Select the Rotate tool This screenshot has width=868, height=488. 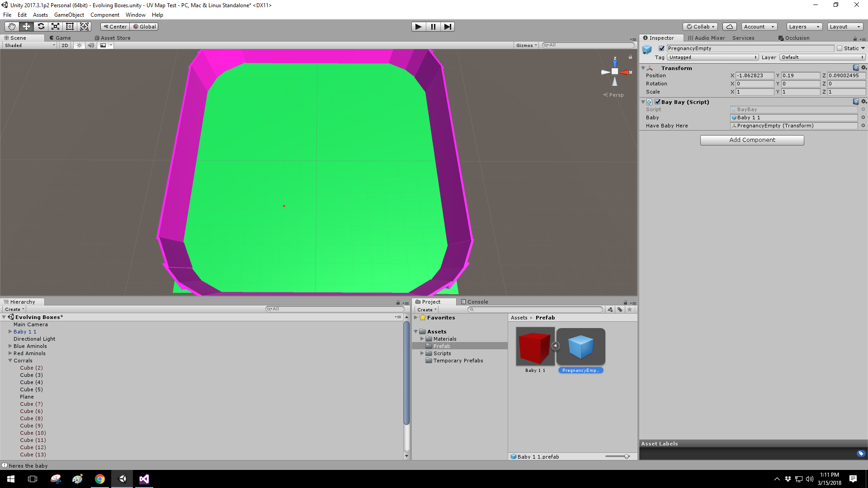tap(41, 26)
